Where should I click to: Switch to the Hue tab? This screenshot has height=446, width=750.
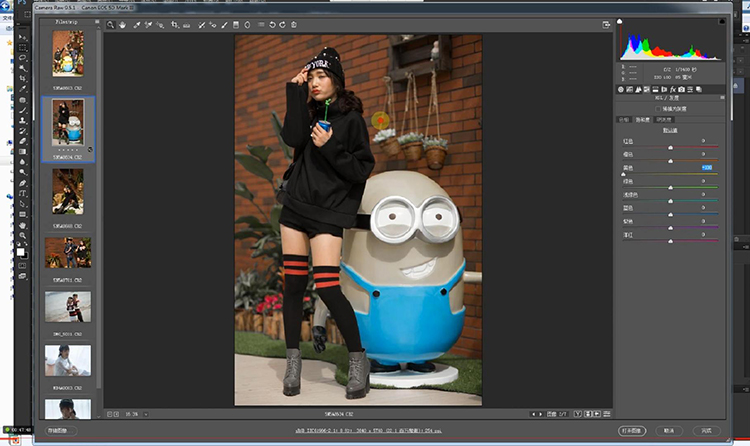pos(624,120)
